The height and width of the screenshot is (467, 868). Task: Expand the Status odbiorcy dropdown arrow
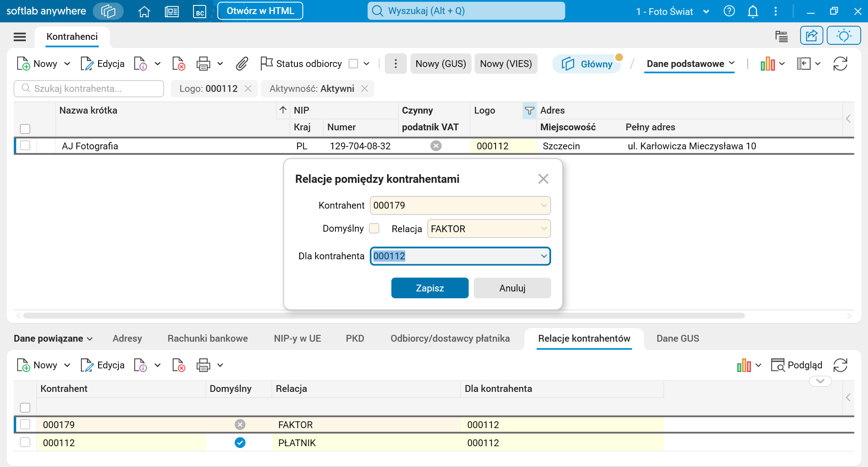[367, 64]
